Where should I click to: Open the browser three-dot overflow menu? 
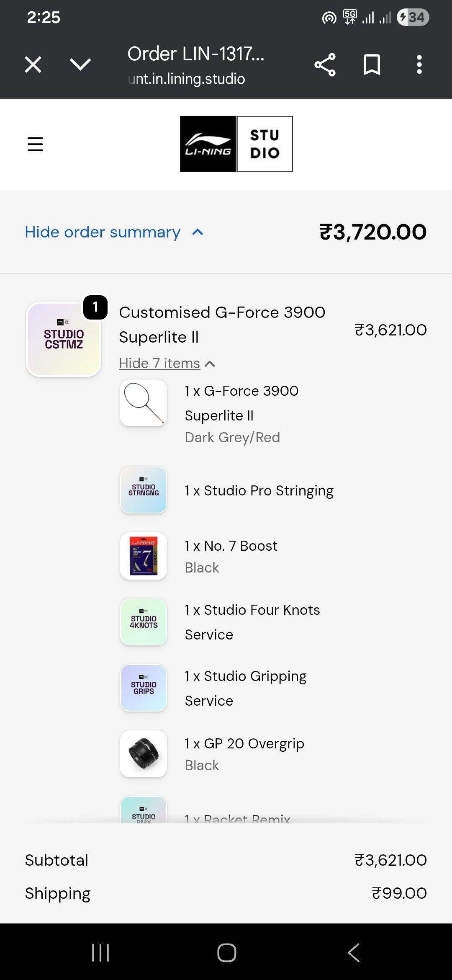tap(419, 64)
